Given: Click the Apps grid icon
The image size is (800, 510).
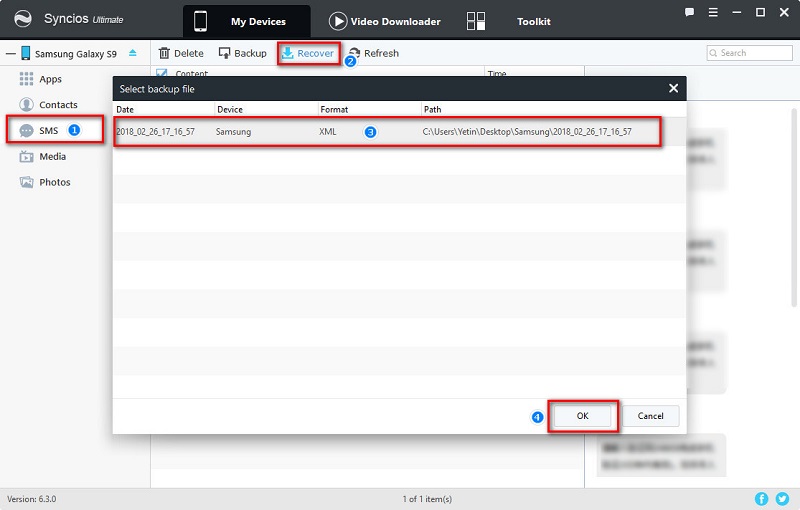Looking at the screenshot, I should coord(26,79).
